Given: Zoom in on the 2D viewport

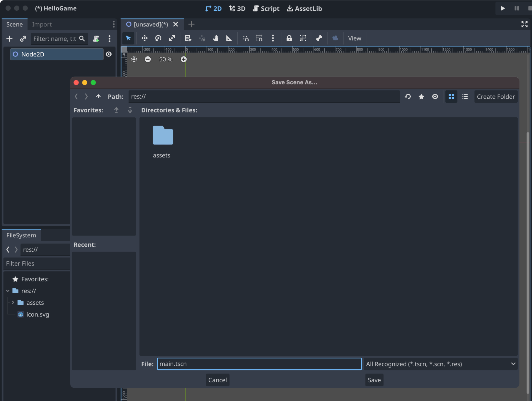Looking at the screenshot, I should pos(184,59).
